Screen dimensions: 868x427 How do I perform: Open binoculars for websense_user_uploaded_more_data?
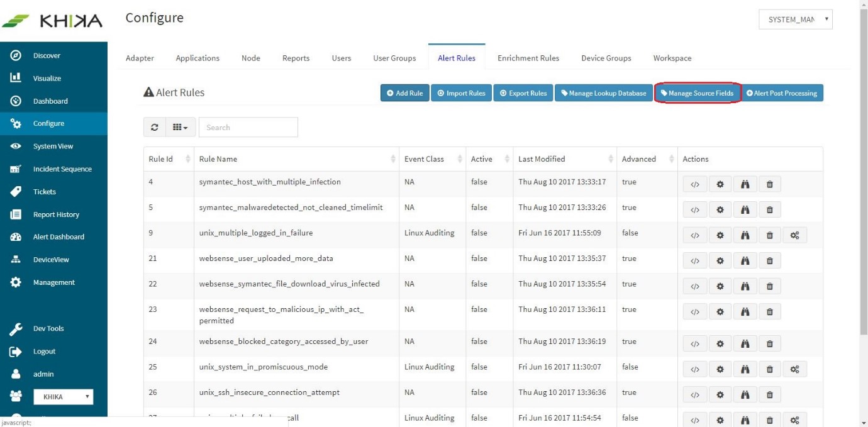click(745, 260)
